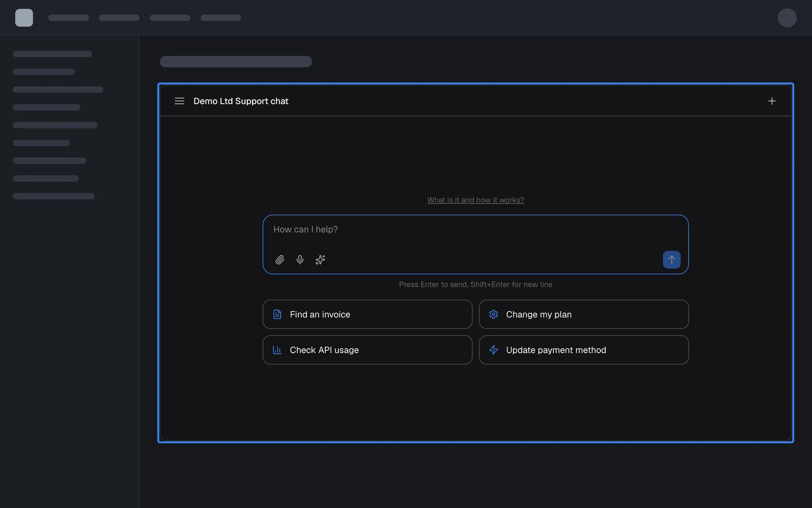Click the app logo square in top bar
812x508 pixels.
[24, 18]
